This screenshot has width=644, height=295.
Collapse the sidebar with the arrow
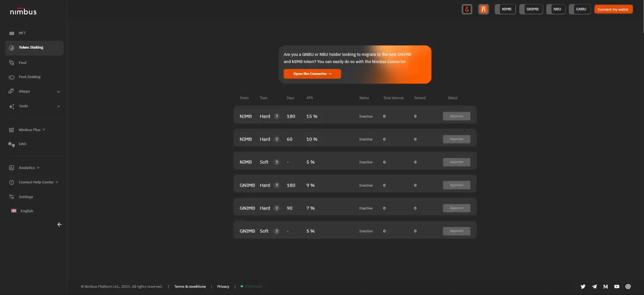pos(59,225)
